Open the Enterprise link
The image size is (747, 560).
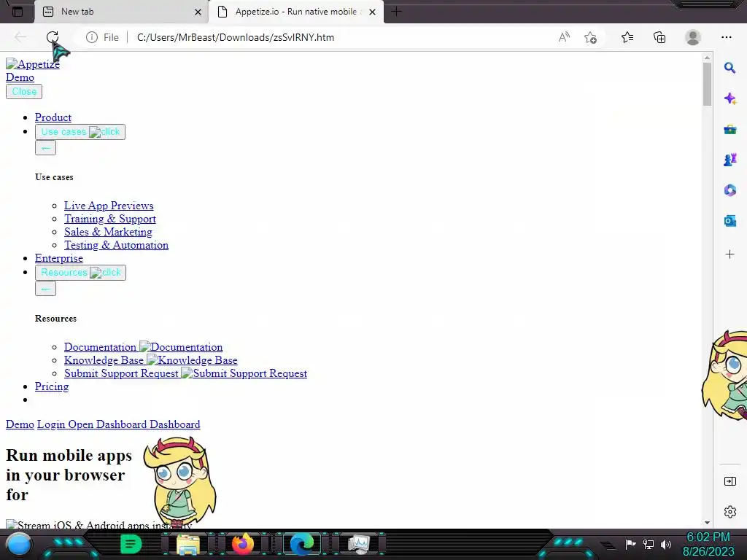pos(58,258)
